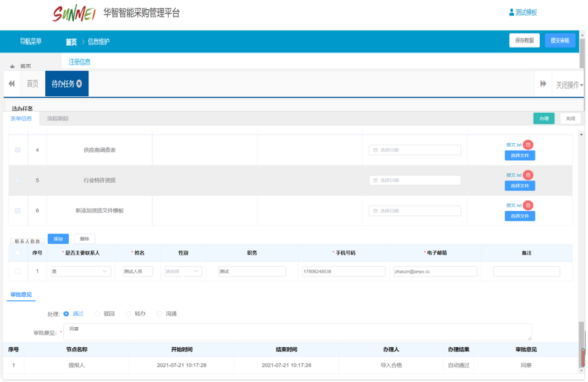Remove the attachment in row 6 via trash icon

(528, 205)
